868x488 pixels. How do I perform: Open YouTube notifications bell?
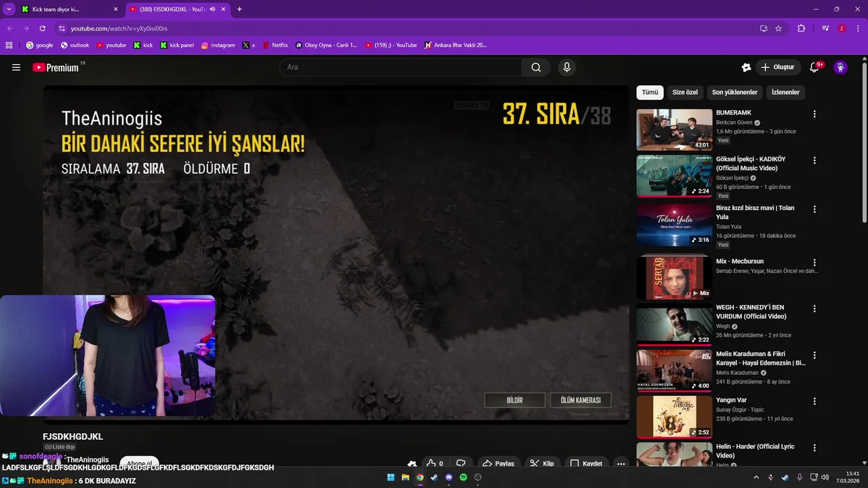tap(814, 67)
